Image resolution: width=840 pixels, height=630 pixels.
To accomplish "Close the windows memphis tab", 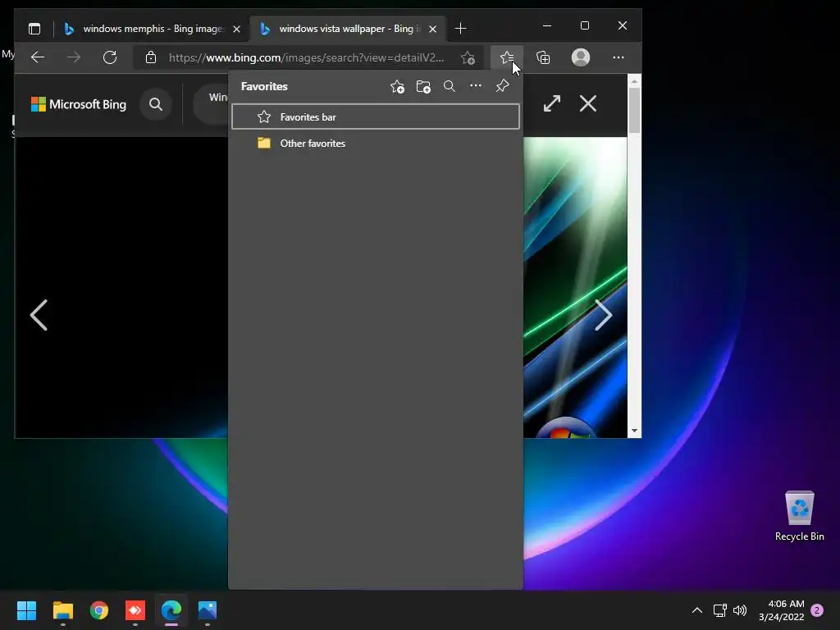I will tap(237, 29).
